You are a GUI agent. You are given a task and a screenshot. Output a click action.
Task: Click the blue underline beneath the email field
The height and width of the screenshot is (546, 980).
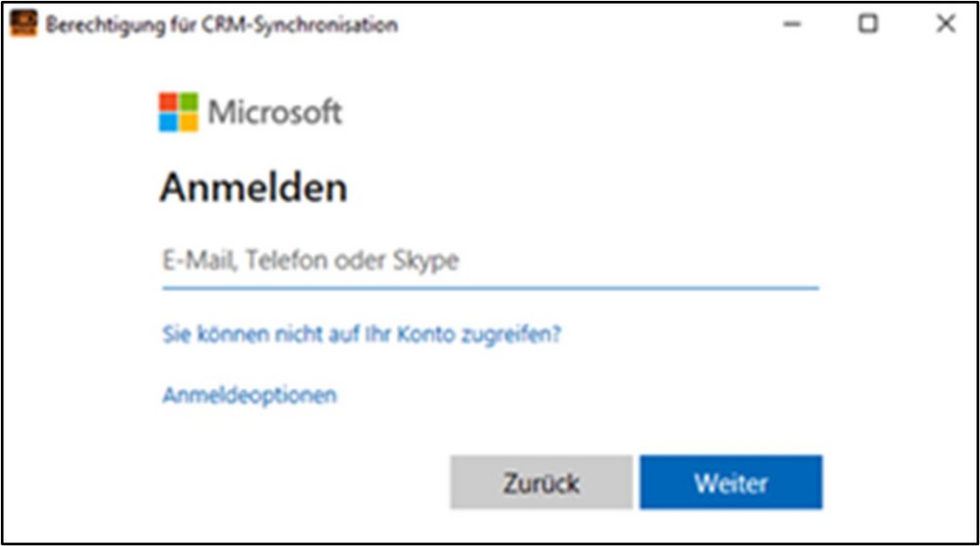coord(488,288)
